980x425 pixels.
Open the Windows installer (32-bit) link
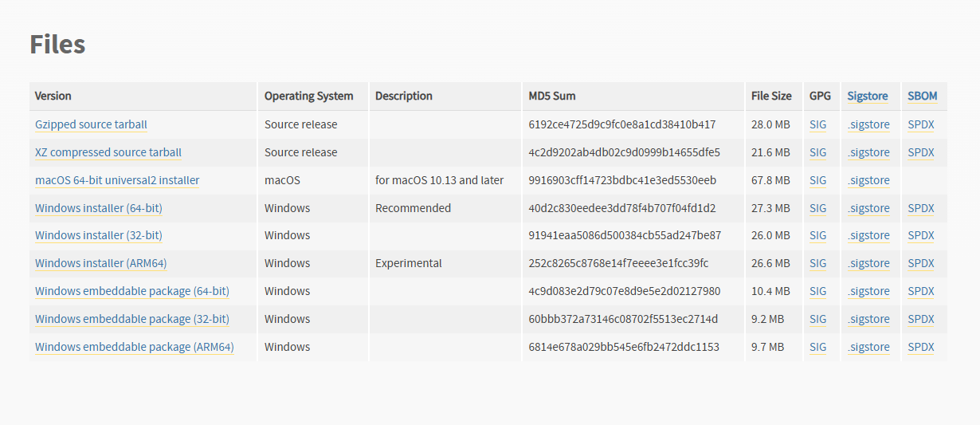[99, 235]
